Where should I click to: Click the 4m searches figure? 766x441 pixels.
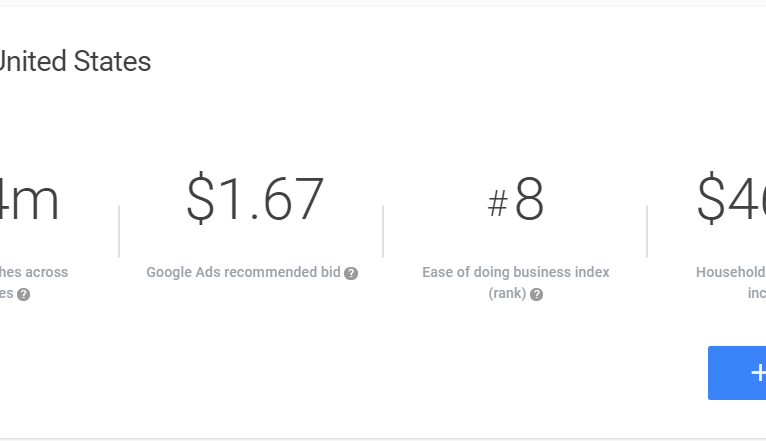(28, 200)
